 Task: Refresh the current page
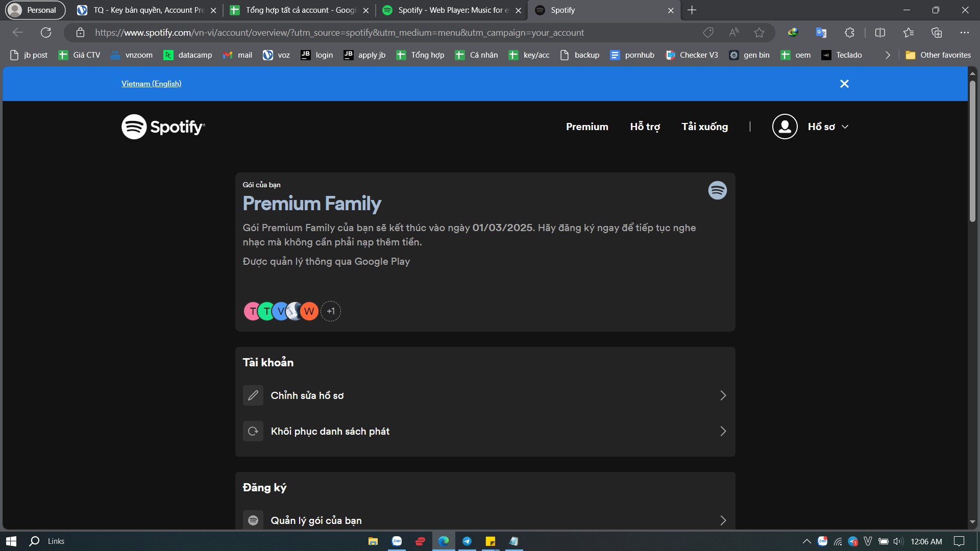[46, 33]
